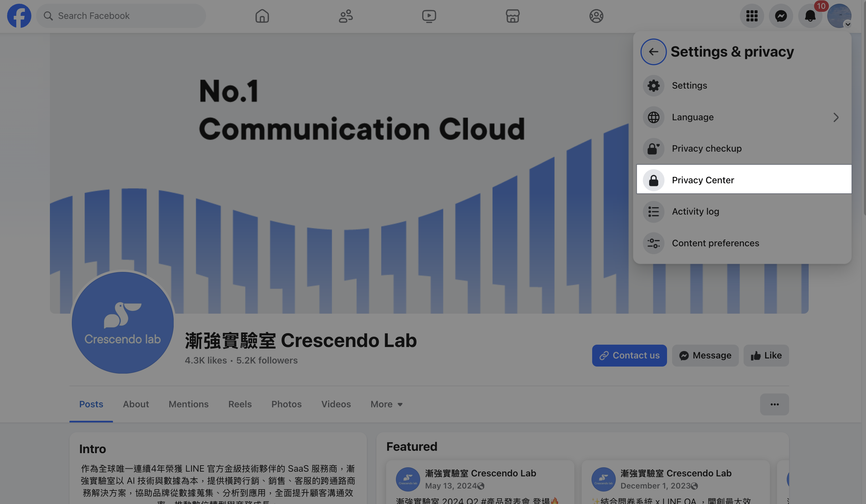Switch to the Photos tab
This screenshot has height=504, width=866.
coord(286,404)
